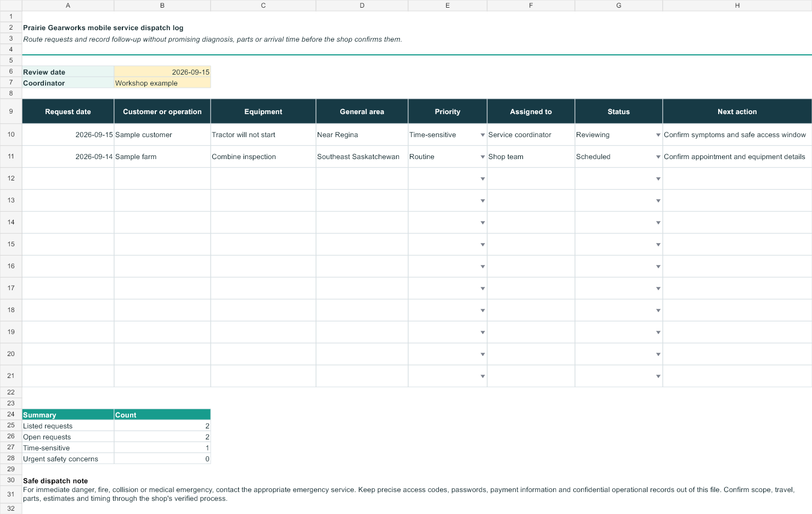The width and height of the screenshot is (812, 514).
Task: Click the 'Urgent safety concerns' summary label
Action: pyautogui.click(x=68, y=459)
